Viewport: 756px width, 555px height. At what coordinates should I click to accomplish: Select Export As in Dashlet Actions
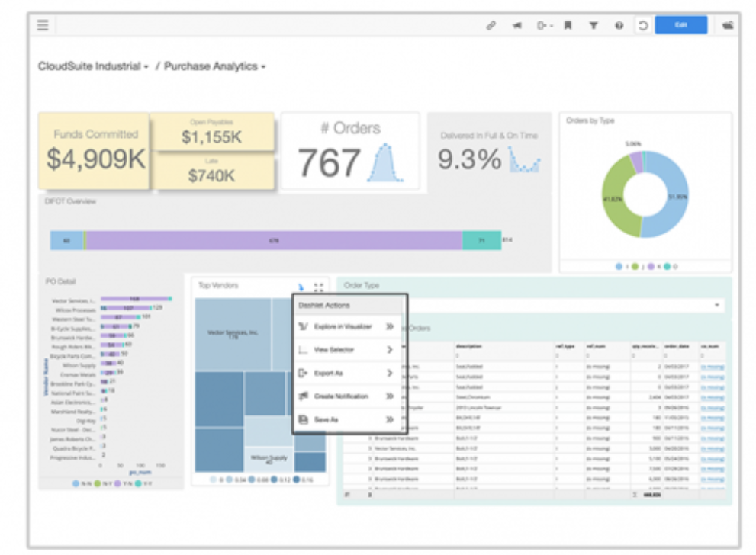(x=328, y=374)
